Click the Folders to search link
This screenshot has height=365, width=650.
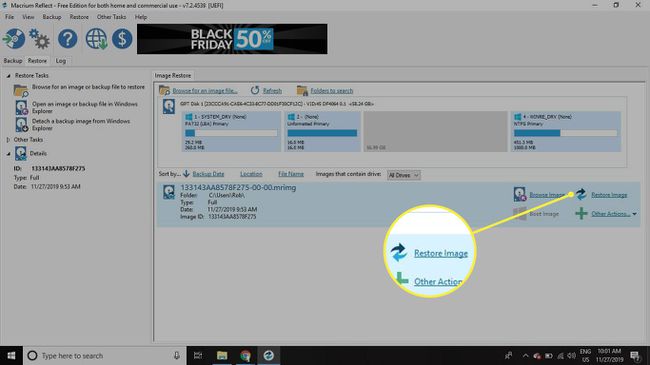click(x=332, y=90)
